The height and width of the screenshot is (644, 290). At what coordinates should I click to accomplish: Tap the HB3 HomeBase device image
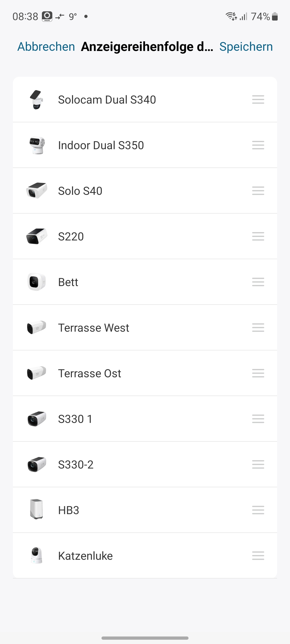coord(37,509)
